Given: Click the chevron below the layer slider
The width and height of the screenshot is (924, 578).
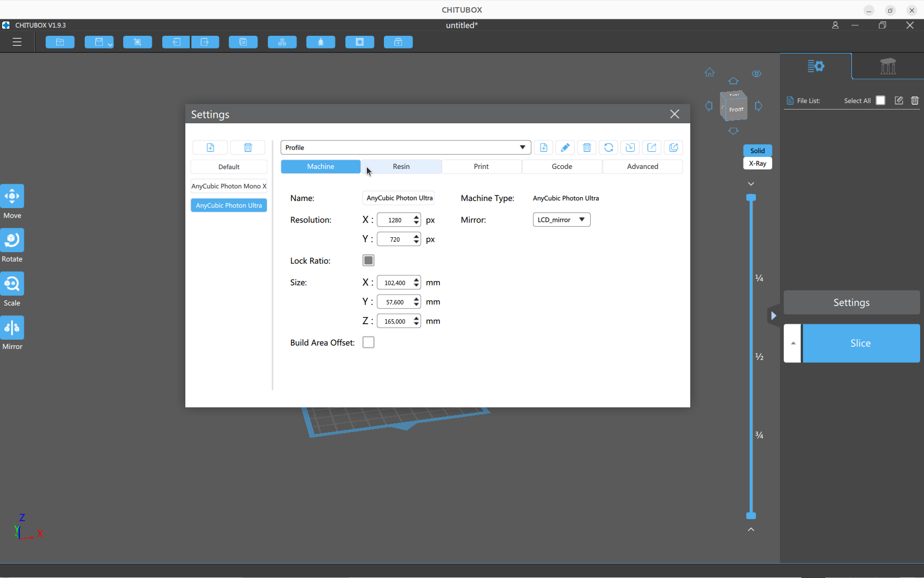Looking at the screenshot, I should pos(751,530).
